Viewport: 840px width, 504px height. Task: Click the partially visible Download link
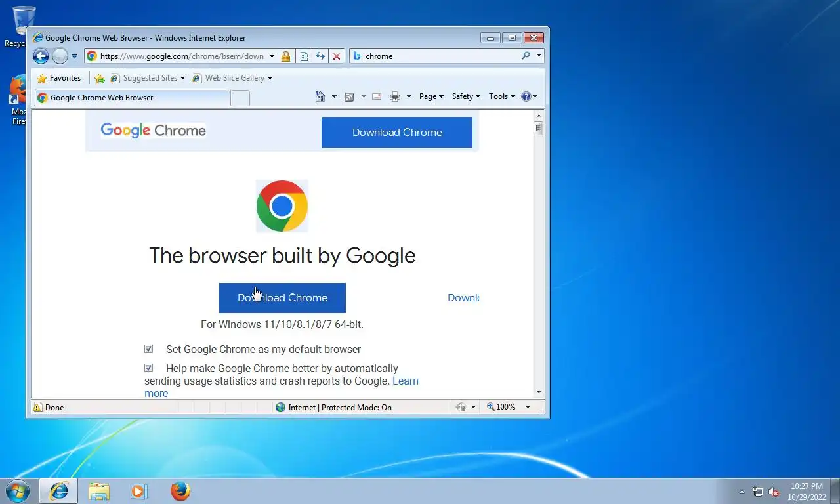click(463, 298)
